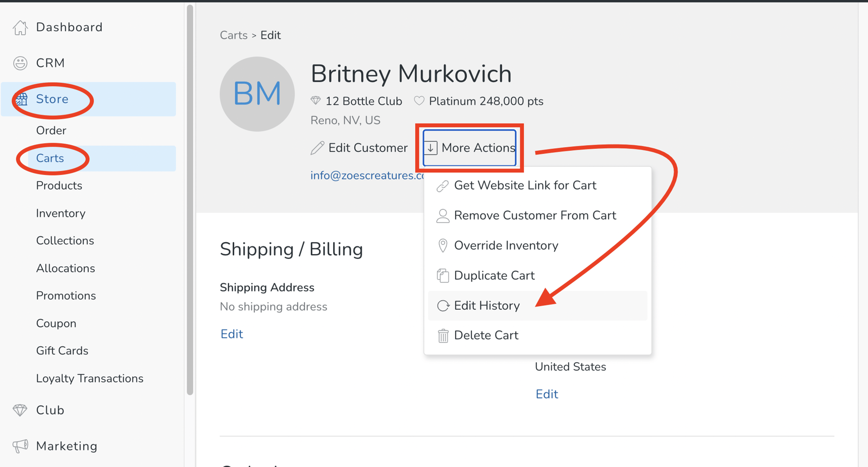Image resolution: width=868 pixels, height=467 pixels.
Task: Select the CRM smiley face icon
Action: [x=20, y=63]
